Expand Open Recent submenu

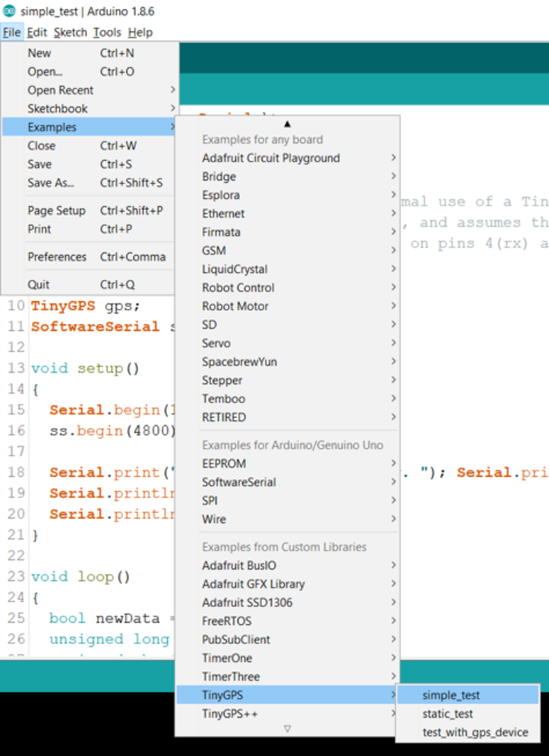[89, 90]
